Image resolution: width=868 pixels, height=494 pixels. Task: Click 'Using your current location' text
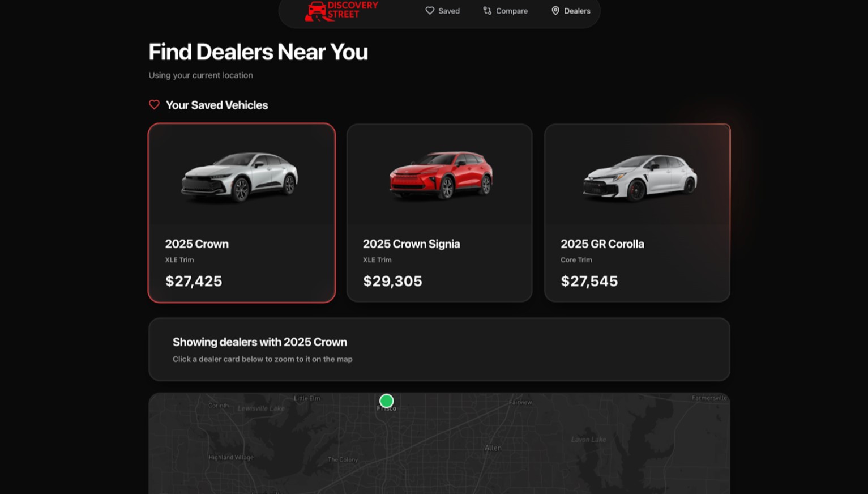(x=200, y=75)
